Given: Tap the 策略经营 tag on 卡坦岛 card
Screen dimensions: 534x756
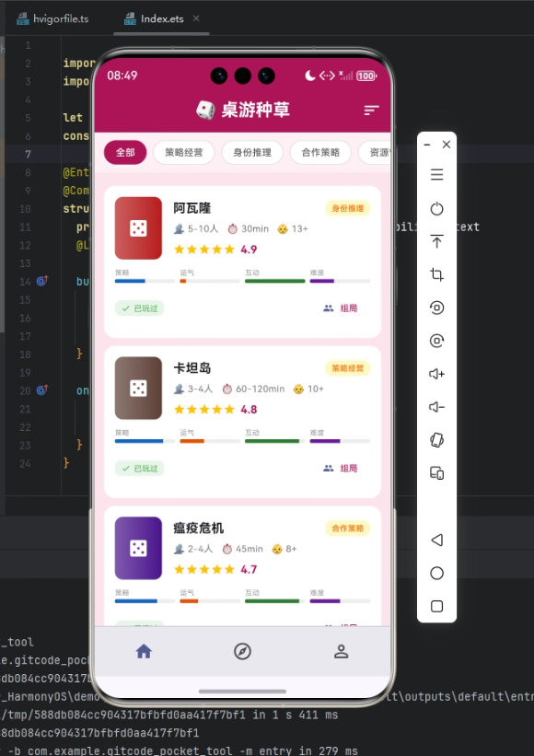Looking at the screenshot, I should point(347,368).
